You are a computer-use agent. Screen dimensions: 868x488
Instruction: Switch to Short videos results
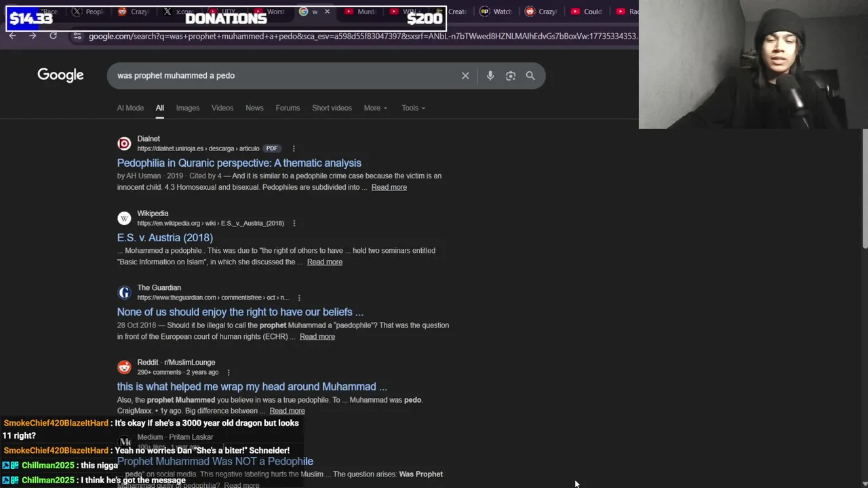pyautogui.click(x=332, y=108)
